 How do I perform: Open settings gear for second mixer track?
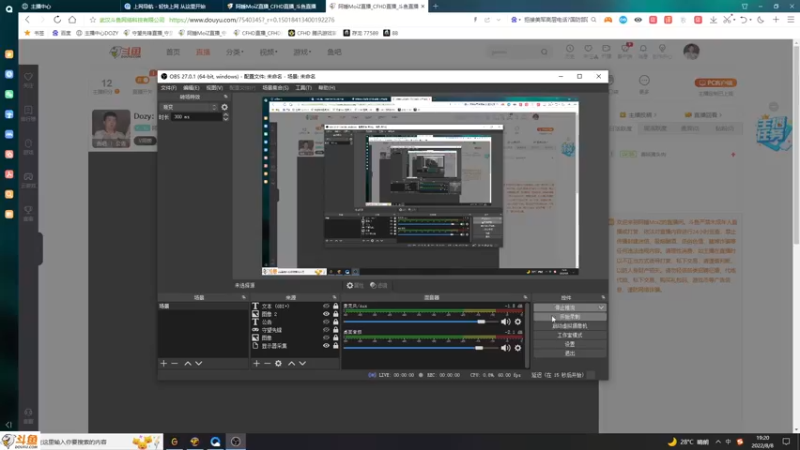[518, 348]
